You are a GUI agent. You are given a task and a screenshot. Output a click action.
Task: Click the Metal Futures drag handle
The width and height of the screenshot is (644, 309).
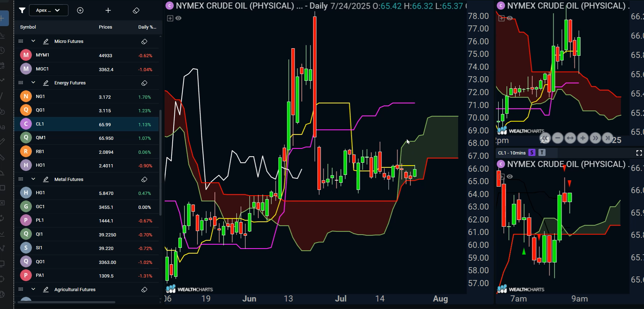point(21,179)
